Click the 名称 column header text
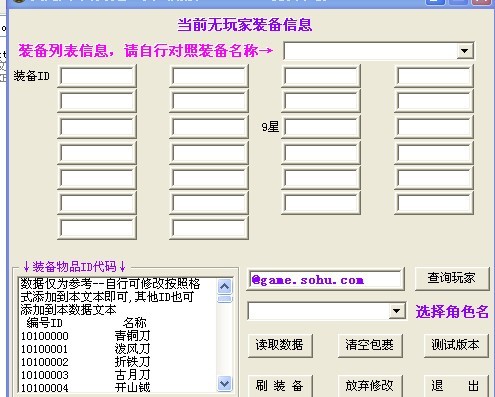This screenshot has height=397, width=495. point(135,323)
